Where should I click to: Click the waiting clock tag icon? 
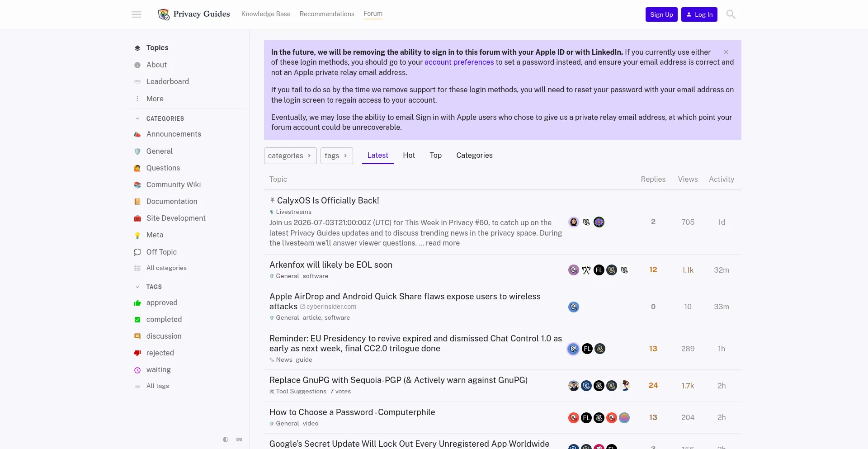pos(137,370)
